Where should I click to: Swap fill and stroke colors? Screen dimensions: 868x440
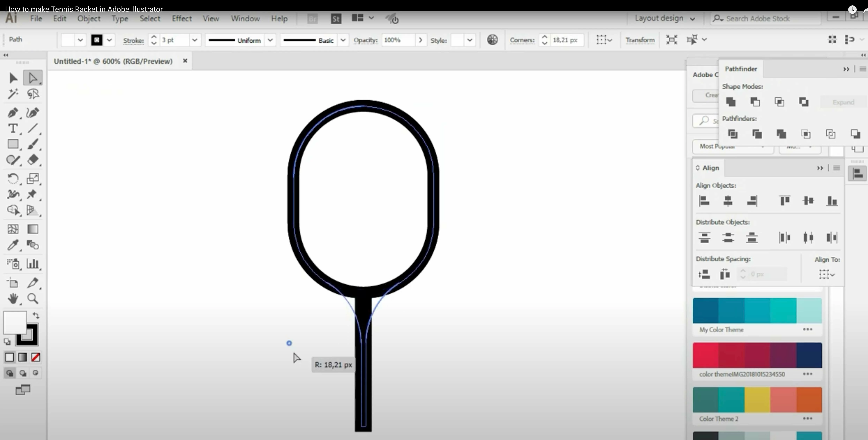click(x=36, y=315)
